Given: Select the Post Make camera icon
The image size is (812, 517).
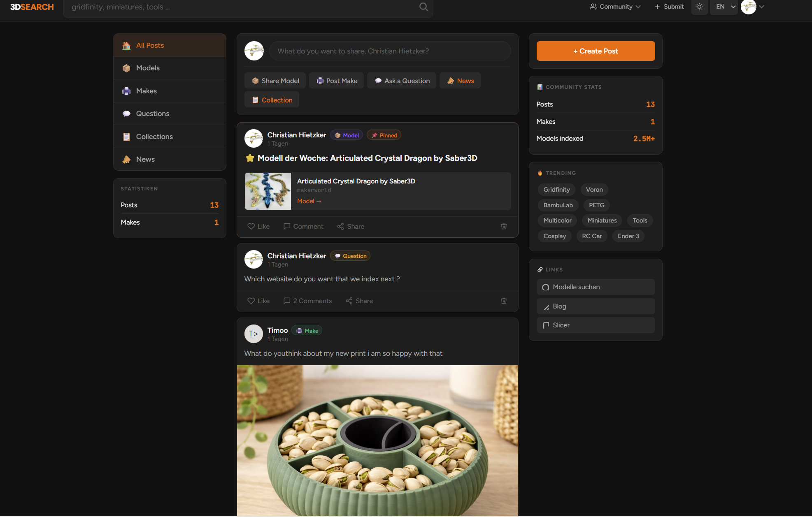Looking at the screenshot, I should click(x=320, y=81).
